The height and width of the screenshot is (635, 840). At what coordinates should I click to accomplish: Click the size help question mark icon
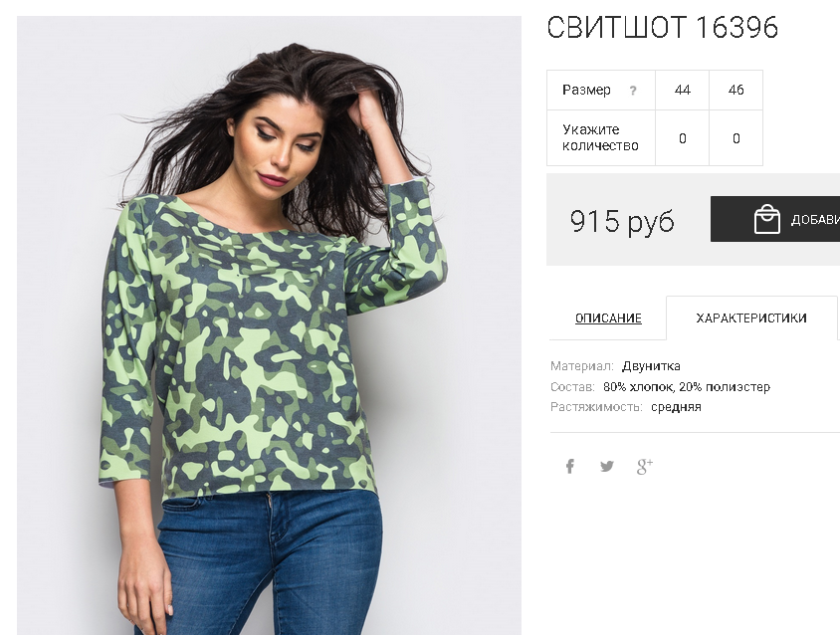coord(633,90)
